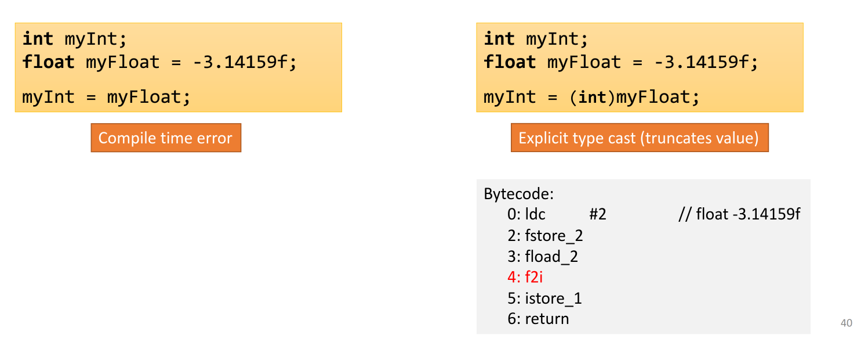This screenshot has height=342, width=868.
Task: Click the red '4: f2i' instruction
Action: pyautogui.click(x=525, y=278)
